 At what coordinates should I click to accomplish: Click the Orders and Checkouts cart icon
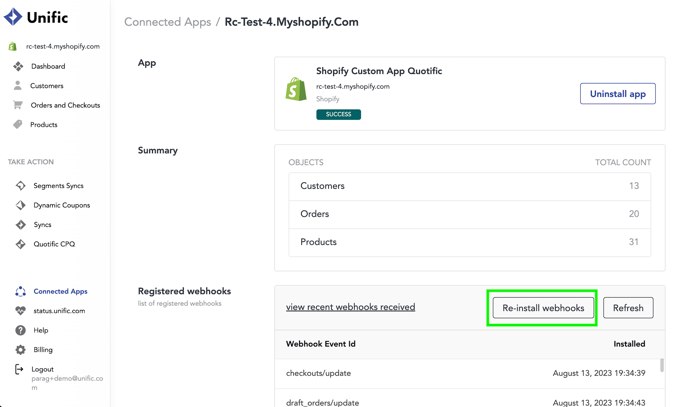(18, 105)
